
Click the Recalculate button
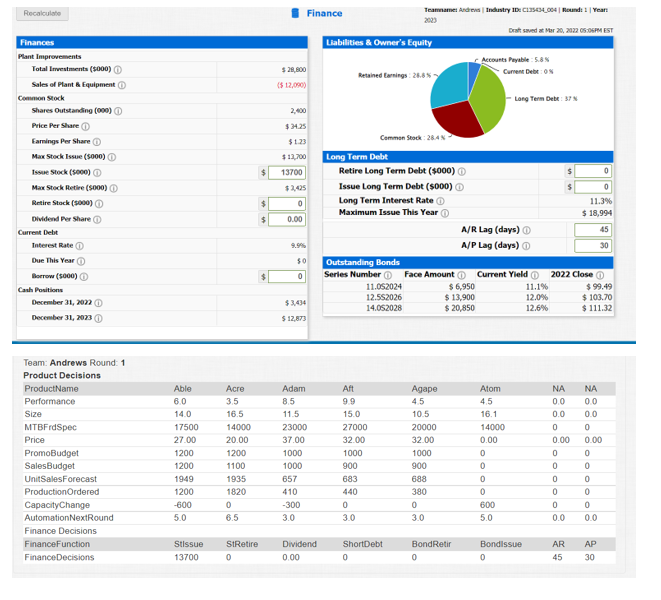(42, 13)
